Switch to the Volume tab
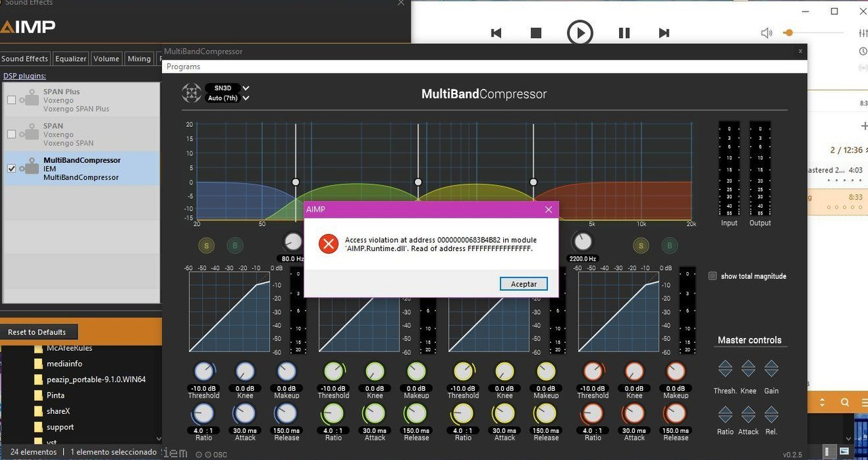This screenshot has width=868, height=460. (x=106, y=58)
